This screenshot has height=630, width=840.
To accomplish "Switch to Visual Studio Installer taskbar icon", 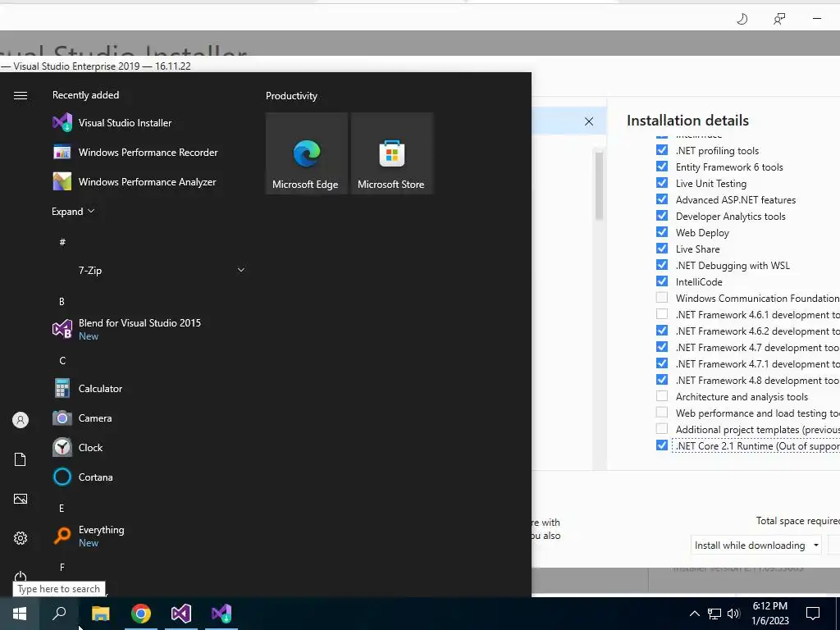I will point(221,614).
